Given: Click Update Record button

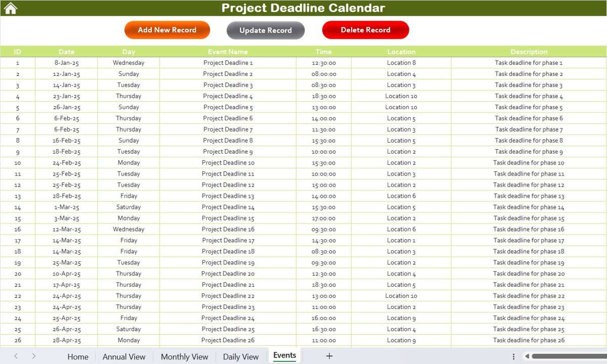Looking at the screenshot, I should coord(266,30).
